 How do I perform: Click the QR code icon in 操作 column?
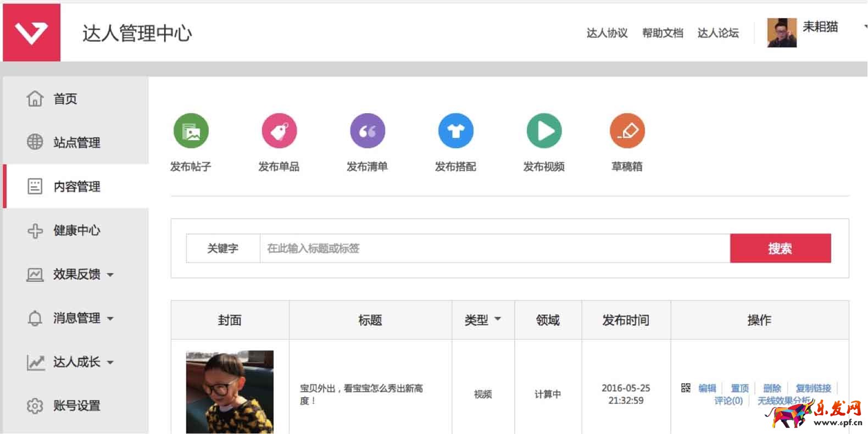coord(686,388)
